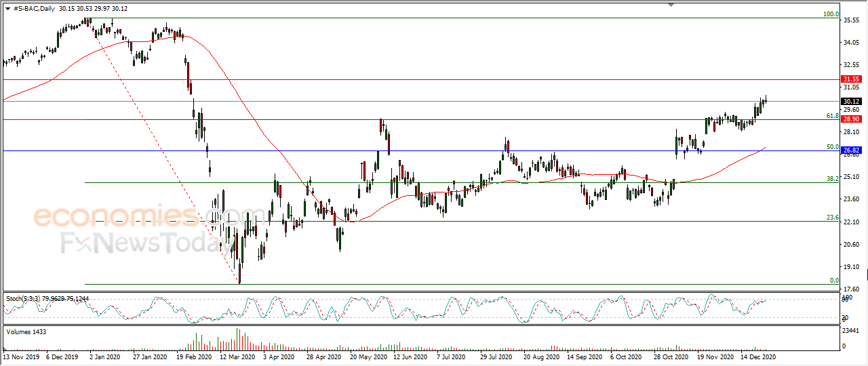Click the red 28.90 price label
This screenshot has width=868, height=366.
(x=850, y=119)
